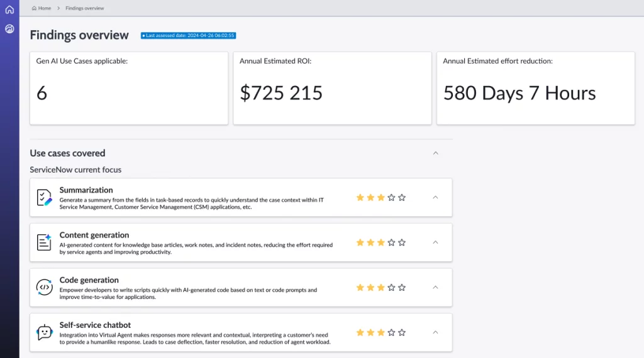The height and width of the screenshot is (358, 644).
Task: Select the $725 215 ROI value
Action: coord(281,93)
